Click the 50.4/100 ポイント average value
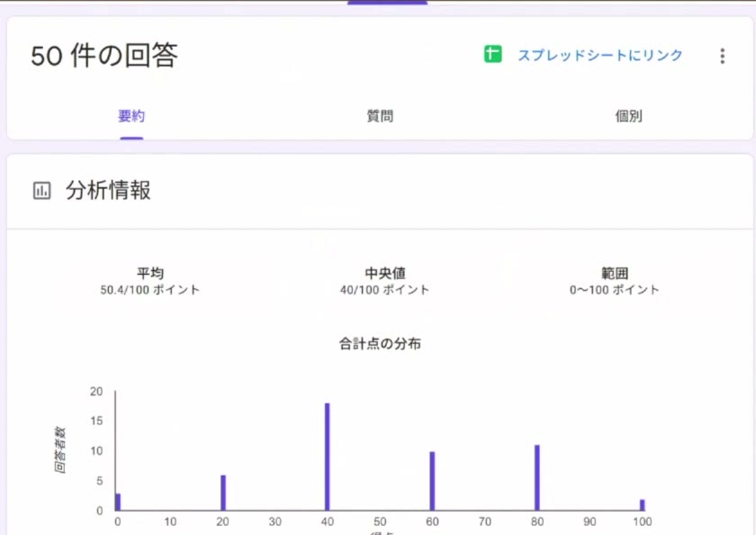756x535 pixels. [x=150, y=289]
